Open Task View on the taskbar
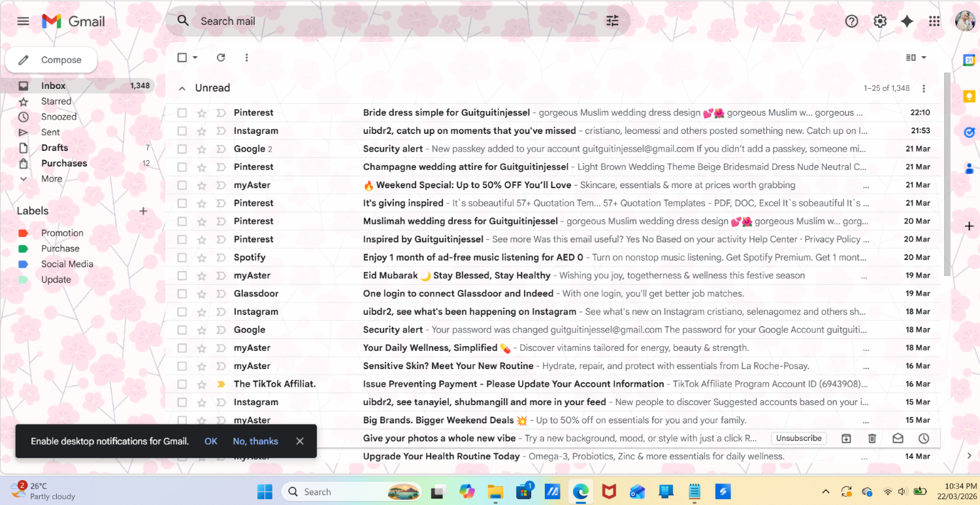The image size is (980, 505). pyautogui.click(x=438, y=491)
